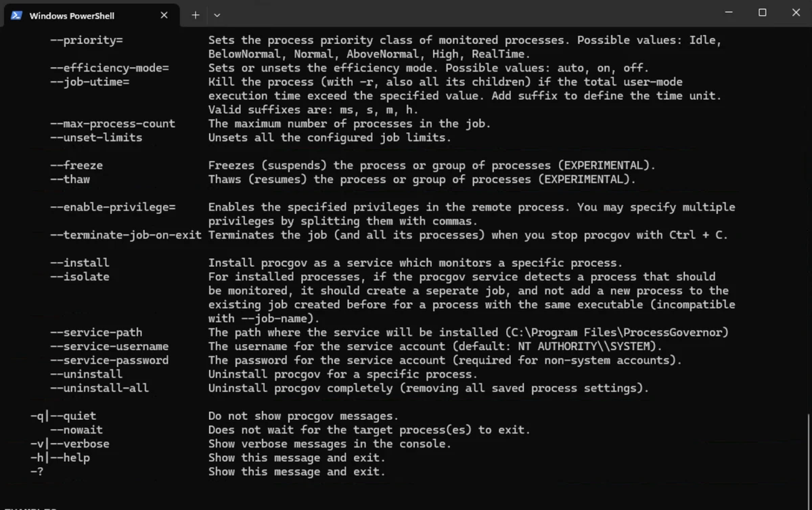Image resolution: width=812 pixels, height=510 pixels.
Task: Click the --uninstall-all option text
Action: click(x=100, y=388)
